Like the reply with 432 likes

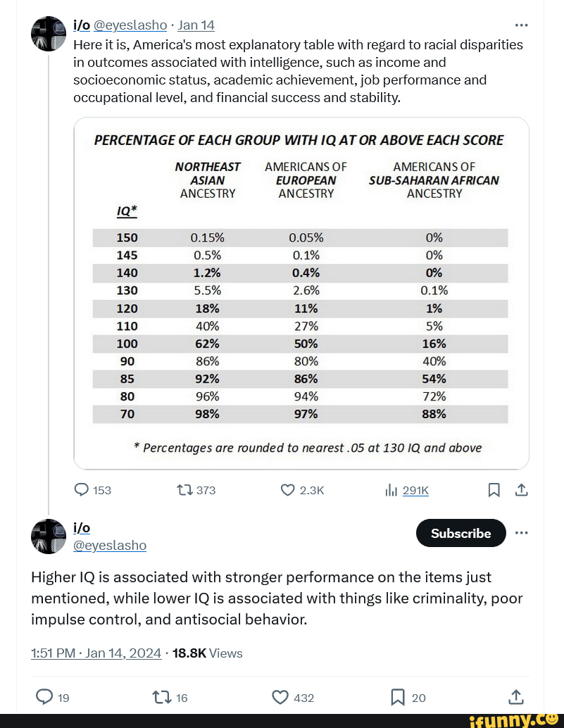click(280, 698)
